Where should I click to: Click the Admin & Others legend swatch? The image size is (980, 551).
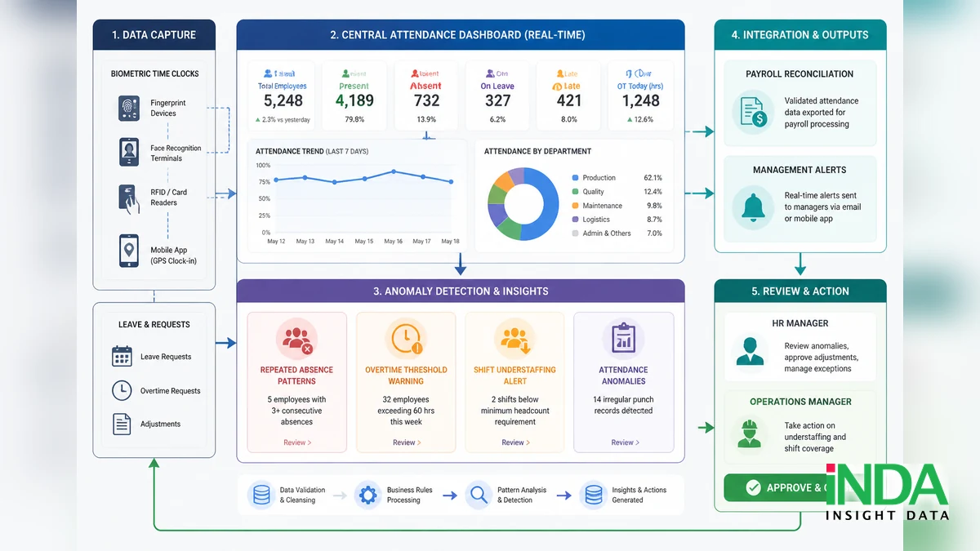[x=575, y=233]
